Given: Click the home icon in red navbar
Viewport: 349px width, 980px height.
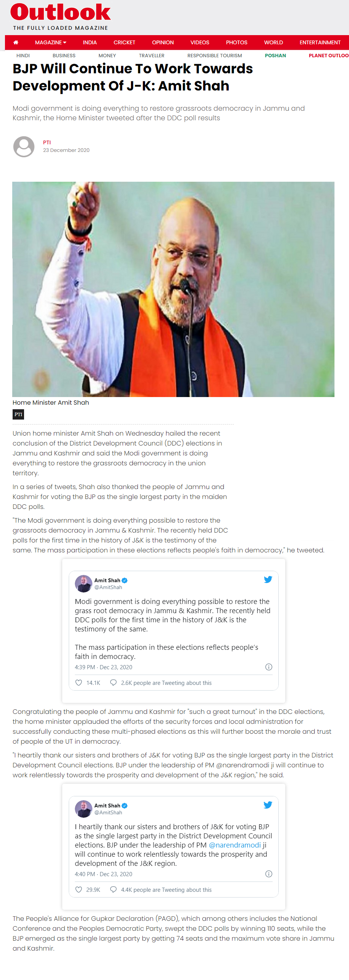Looking at the screenshot, I should 16,42.
